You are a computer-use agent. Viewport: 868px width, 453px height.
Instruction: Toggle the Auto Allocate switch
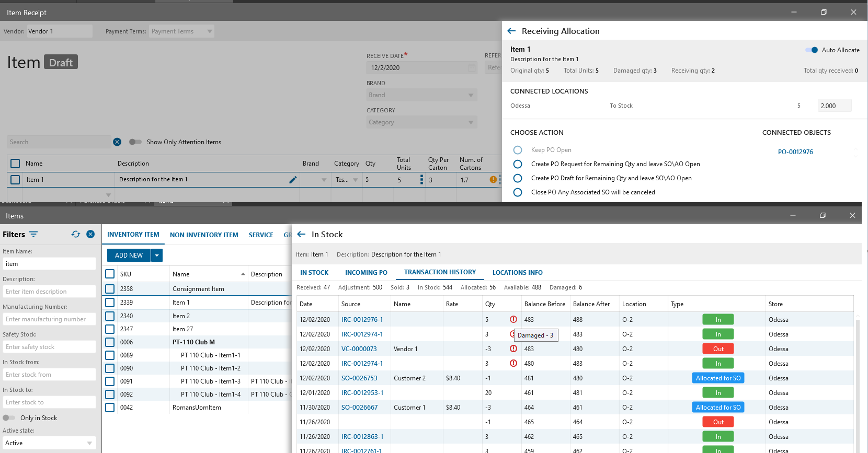coord(812,50)
